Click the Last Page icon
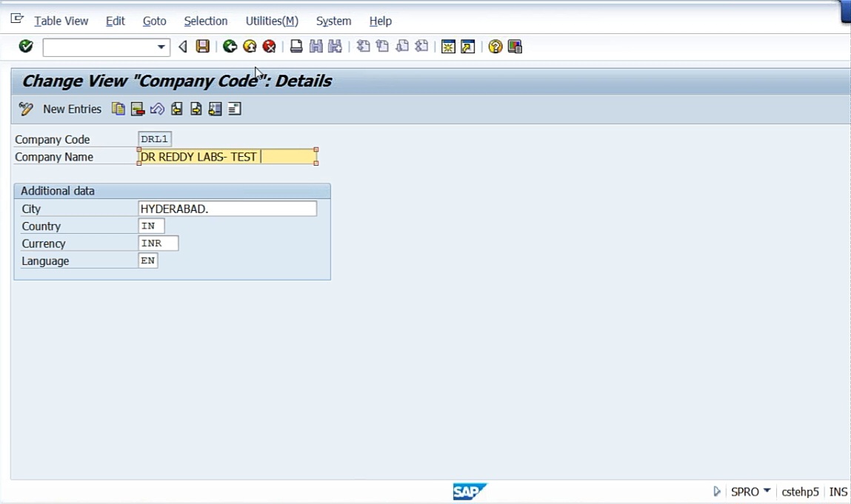The image size is (851, 504). click(421, 47)
